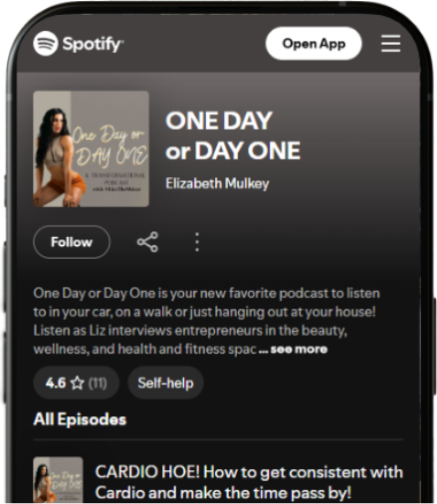The image size is (437, 504).
Task: Click the (11) ratings count
Action: coord(98,383)
